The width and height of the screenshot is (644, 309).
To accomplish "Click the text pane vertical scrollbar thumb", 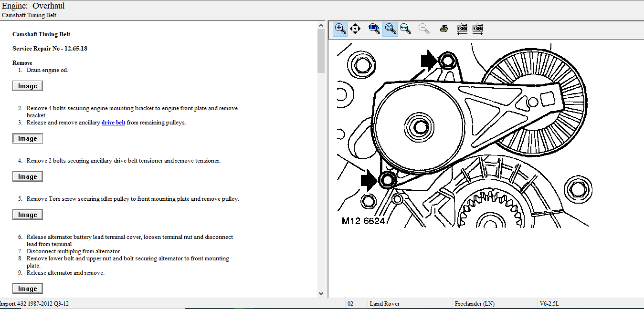I will (321, 50).
